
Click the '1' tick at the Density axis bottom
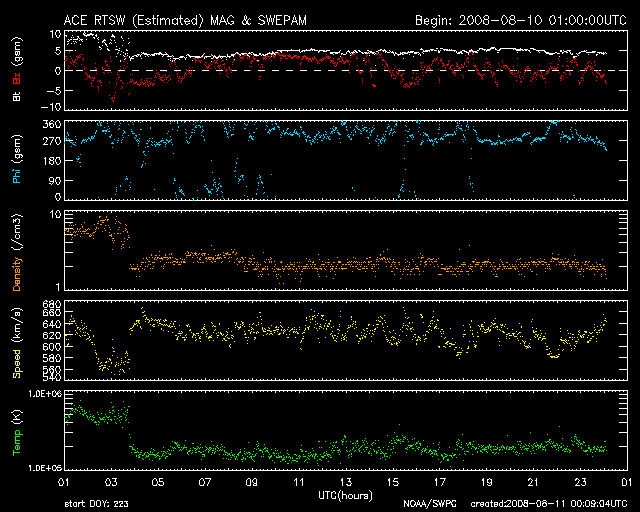[x=58, y=287]
